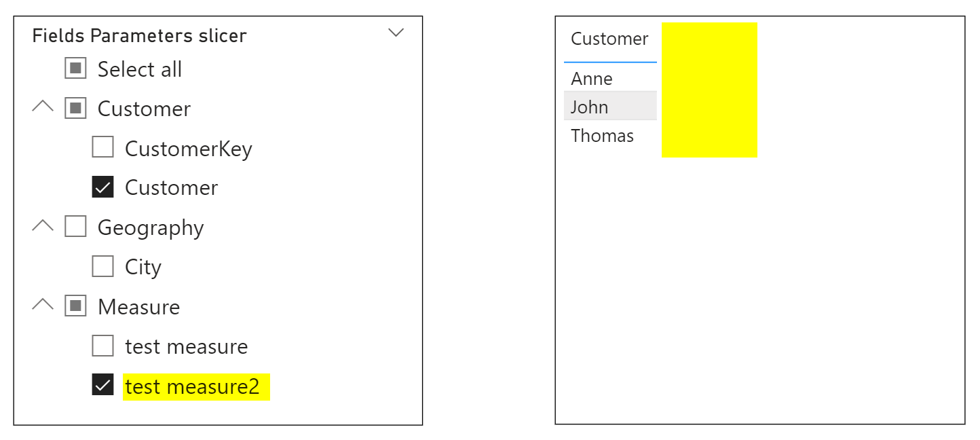
Task: Uncheck the highlighted test measure2 checkbox
Action: 102,385
